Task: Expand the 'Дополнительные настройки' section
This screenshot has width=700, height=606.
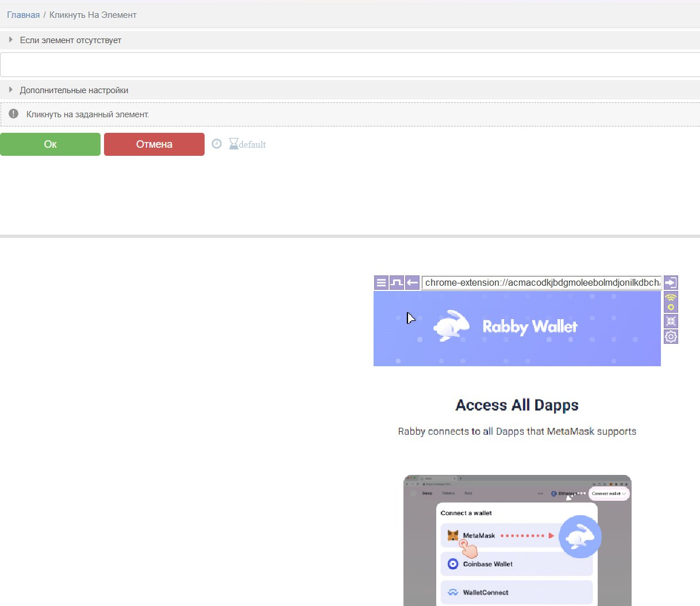Action: tap(74, 90)
